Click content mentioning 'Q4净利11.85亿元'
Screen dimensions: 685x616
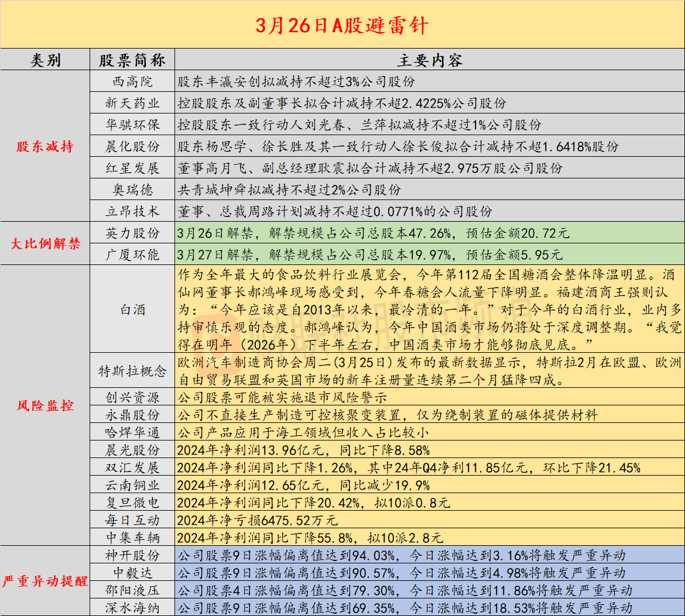[409, 467]
